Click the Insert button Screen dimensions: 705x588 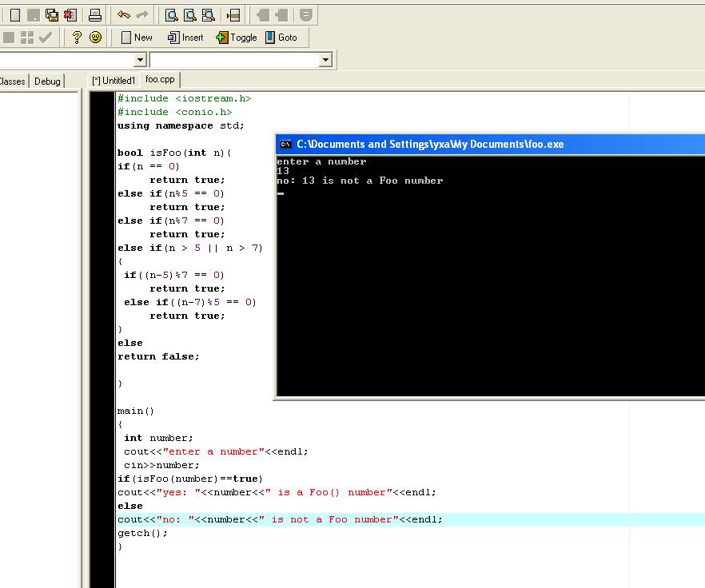185,38
